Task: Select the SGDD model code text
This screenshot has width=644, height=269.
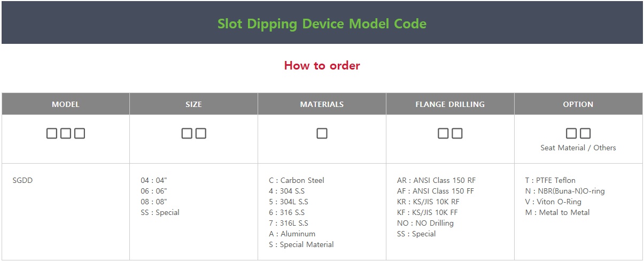Action: (22, 180)
